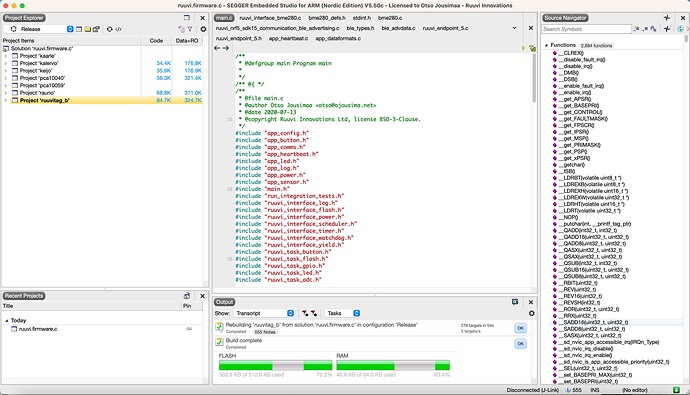The width and height of the screenshot is (690, 395).
Task: Expand the editor tab overflow chevron
Action: [514, 28]
